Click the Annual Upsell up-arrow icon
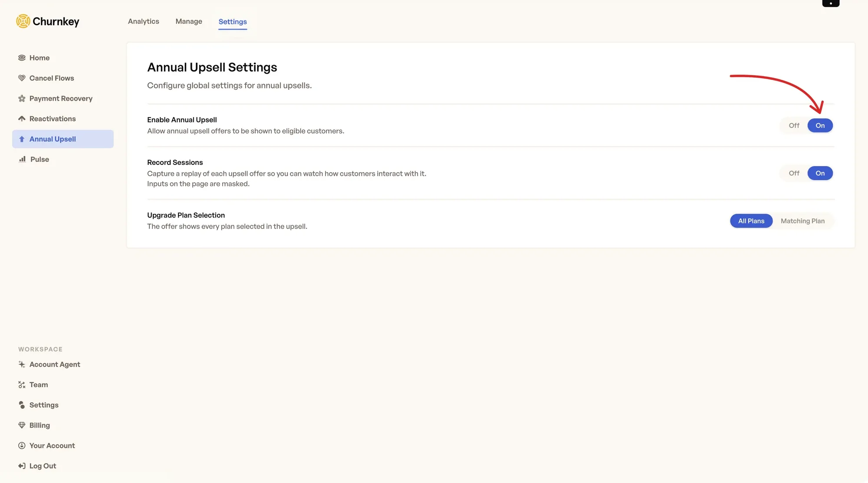 point(22,139)
